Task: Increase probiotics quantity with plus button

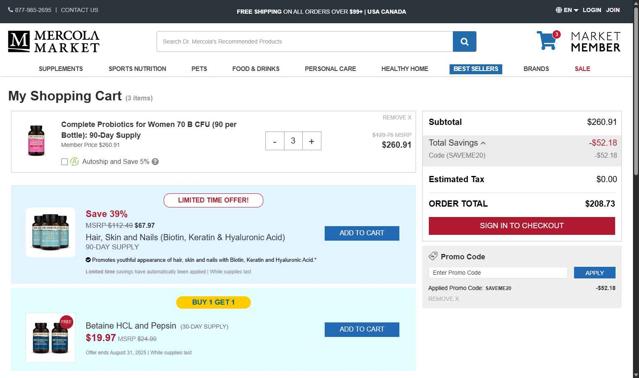Action: tap(312, 141)
